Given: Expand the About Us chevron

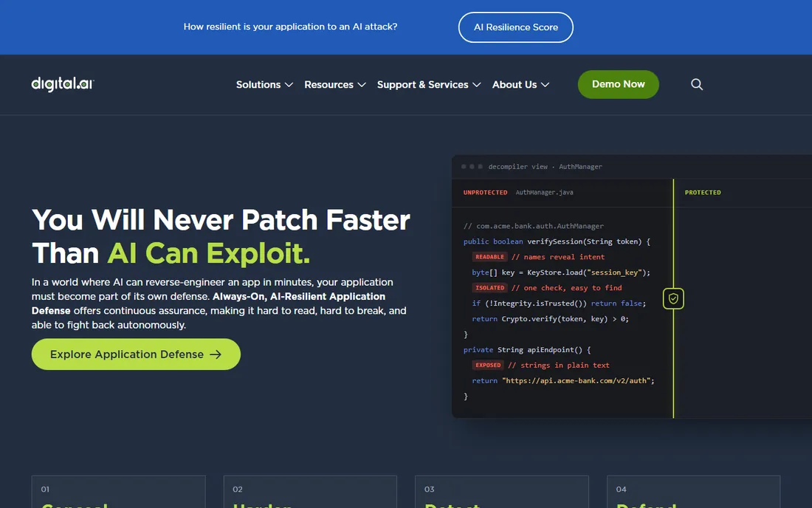Looking at the screenshot, I should [545, 85].
